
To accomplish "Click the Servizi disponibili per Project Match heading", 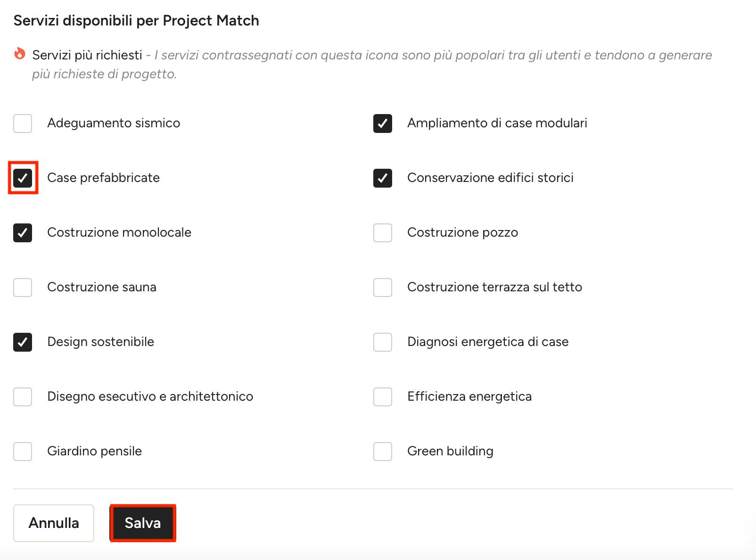I will click(136, 21).
